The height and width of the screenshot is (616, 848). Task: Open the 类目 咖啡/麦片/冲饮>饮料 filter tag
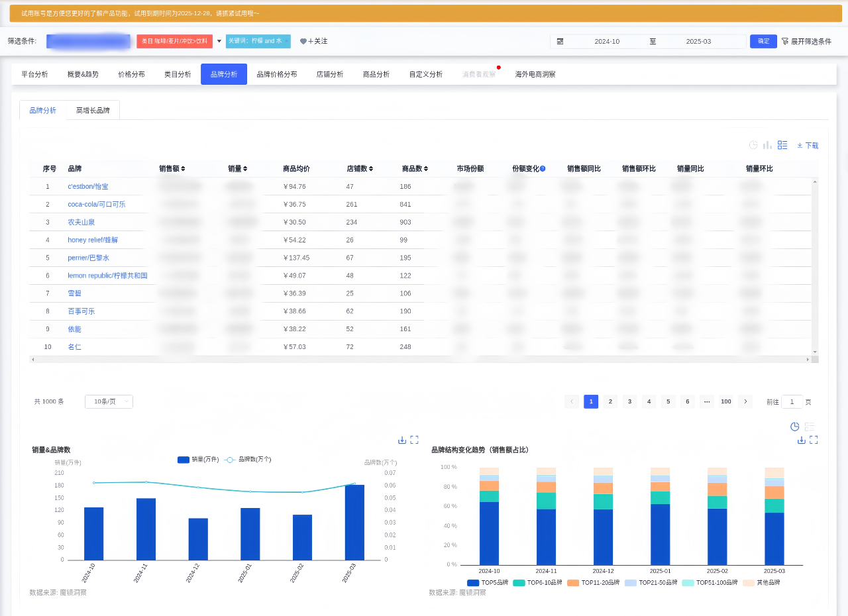pos(175,41)
